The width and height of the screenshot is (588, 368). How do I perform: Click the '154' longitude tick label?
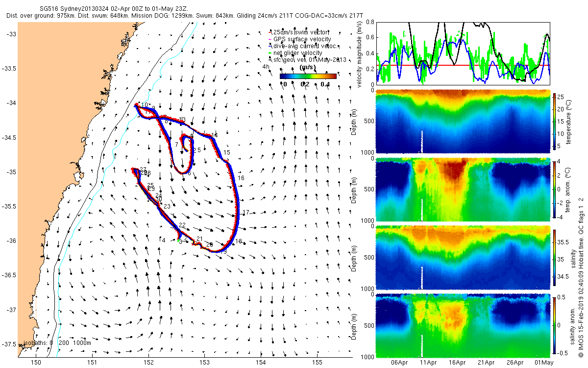pyautogui.click(x=261, y=363)
